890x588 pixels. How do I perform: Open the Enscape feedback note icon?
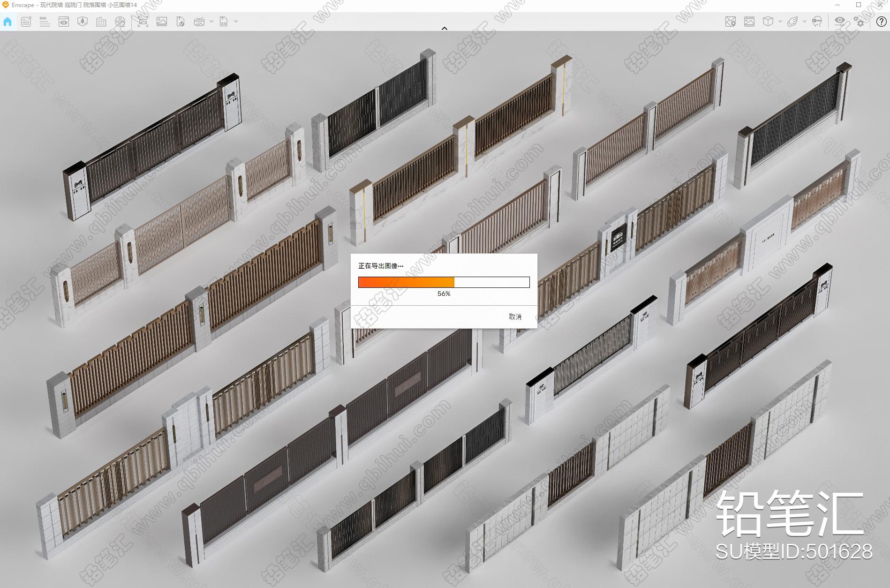pyautogui.click(x=26, y=22)
